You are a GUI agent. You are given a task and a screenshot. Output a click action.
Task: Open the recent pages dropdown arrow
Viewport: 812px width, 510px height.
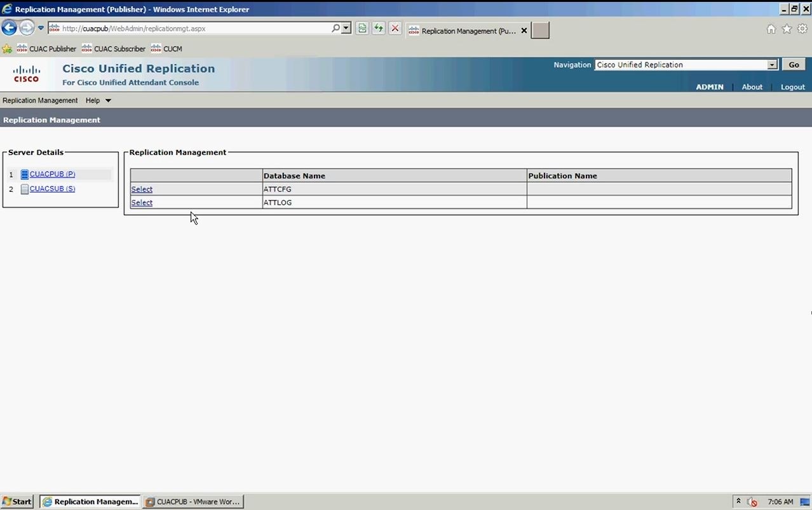pyautogui.click(x=41, y=28)
